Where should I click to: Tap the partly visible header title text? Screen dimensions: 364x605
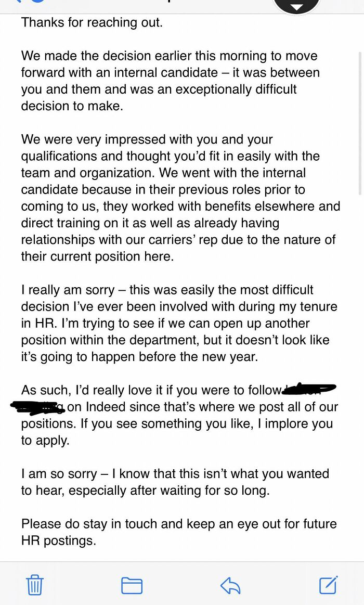(x=170, y=1)
